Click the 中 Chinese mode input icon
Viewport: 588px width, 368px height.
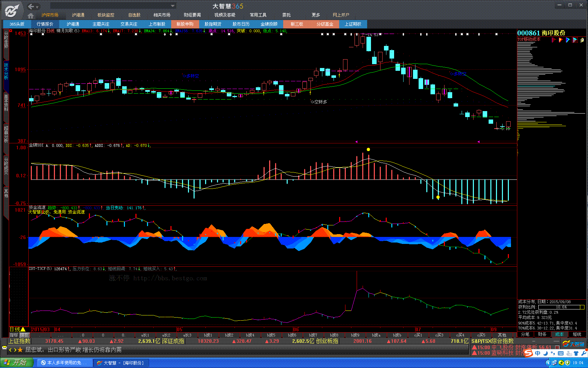[537, 353]
